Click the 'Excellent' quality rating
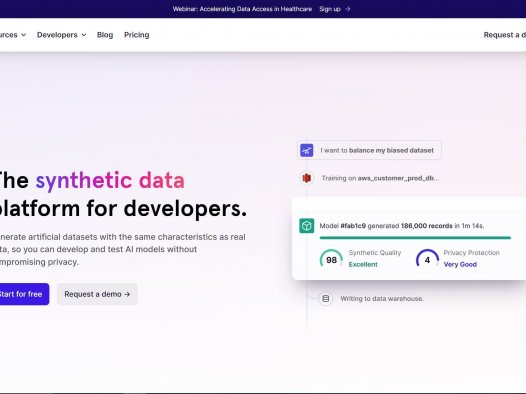The image size is (526, 394). coord(363,264)
